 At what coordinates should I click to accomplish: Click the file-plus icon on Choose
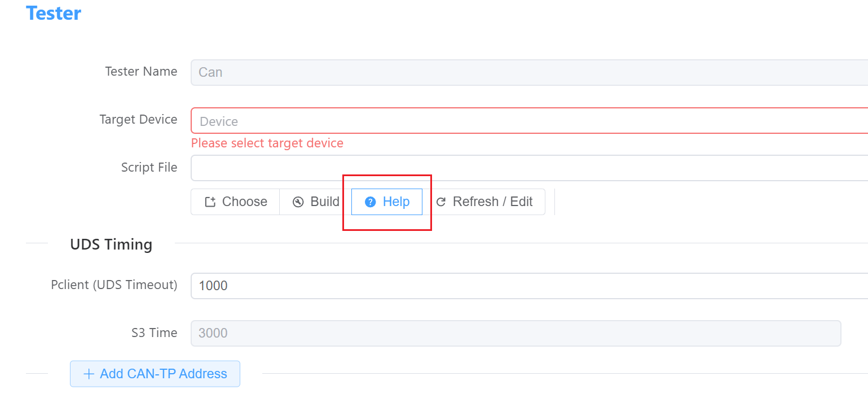pos(210,202)
